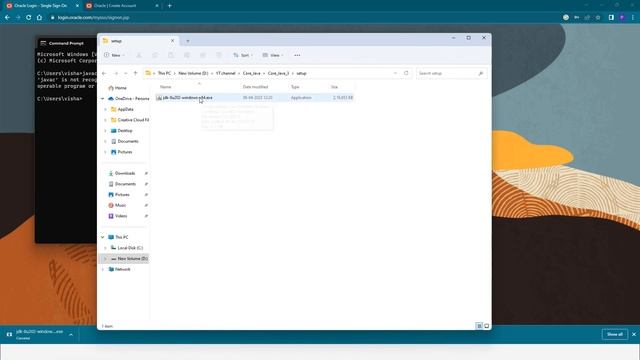
Task: Click the Share icon in Explorer toolbar
Action: tap(202, 55)
